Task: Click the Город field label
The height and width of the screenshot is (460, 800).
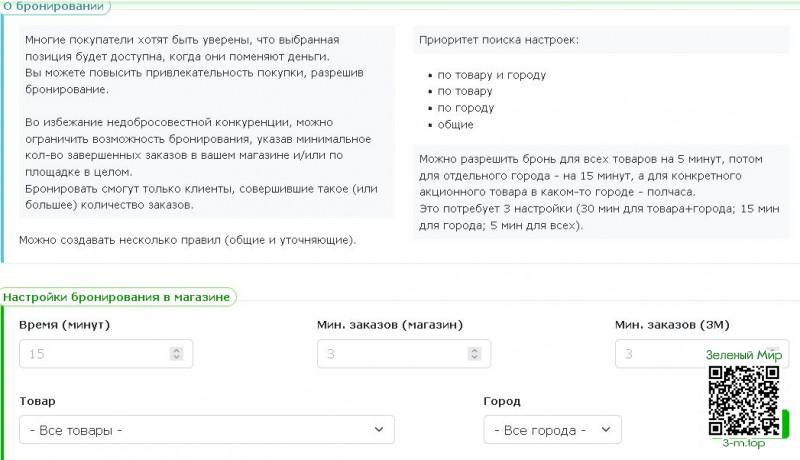Action: 501,401
